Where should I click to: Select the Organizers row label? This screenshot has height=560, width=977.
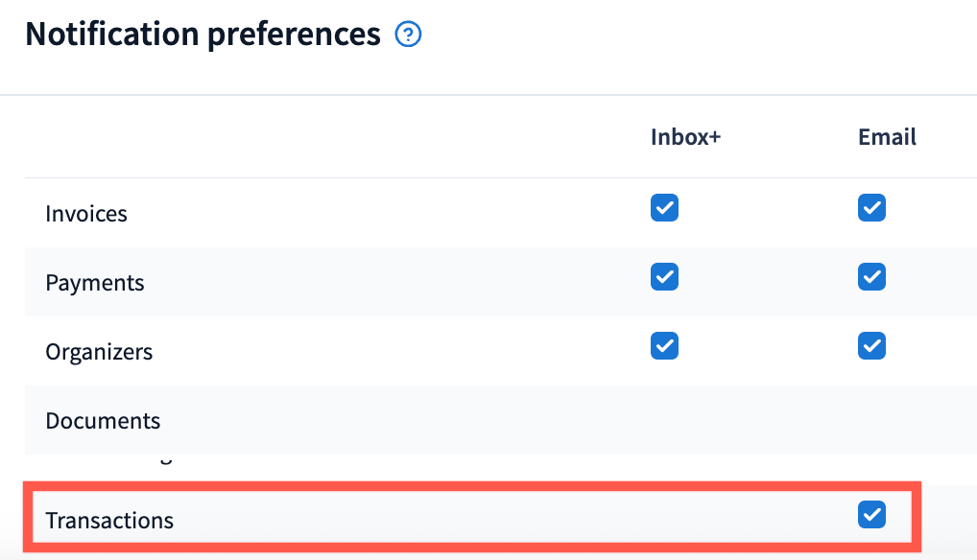click(99, 352)
